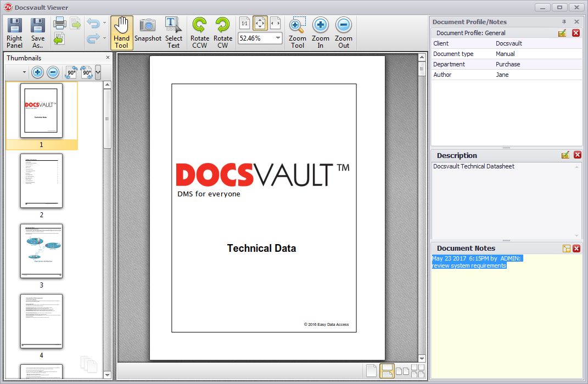The width and height of the screenshot is (588, 384).
Task: Expand thumbnails toolbar overflow chevron
Action: click(98, 72)
